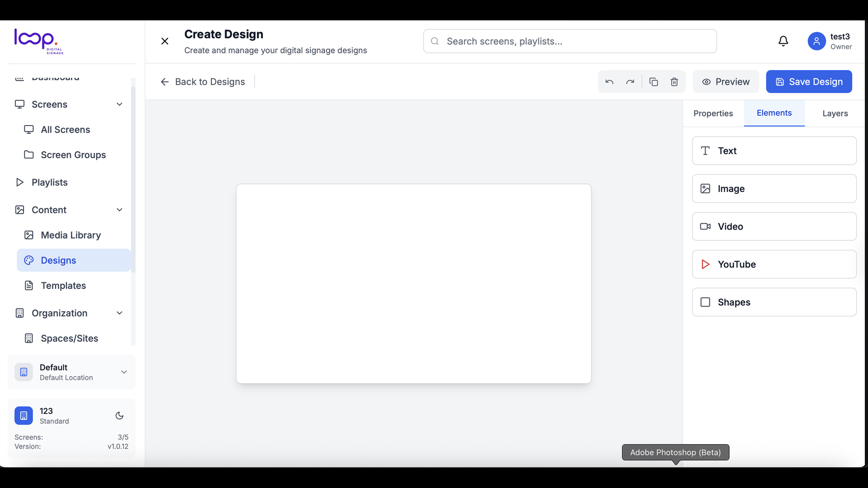
Task: Add a YouTube element
Action: 774,264
